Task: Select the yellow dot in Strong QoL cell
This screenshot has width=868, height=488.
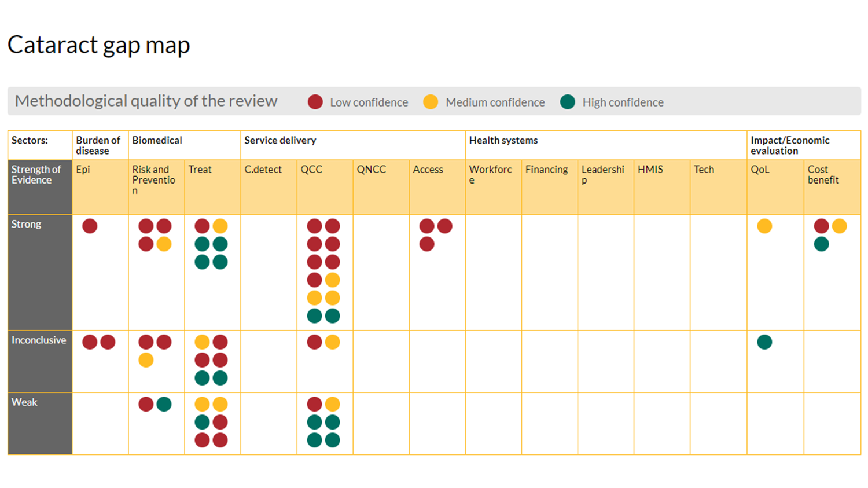Action: [764, 226]
